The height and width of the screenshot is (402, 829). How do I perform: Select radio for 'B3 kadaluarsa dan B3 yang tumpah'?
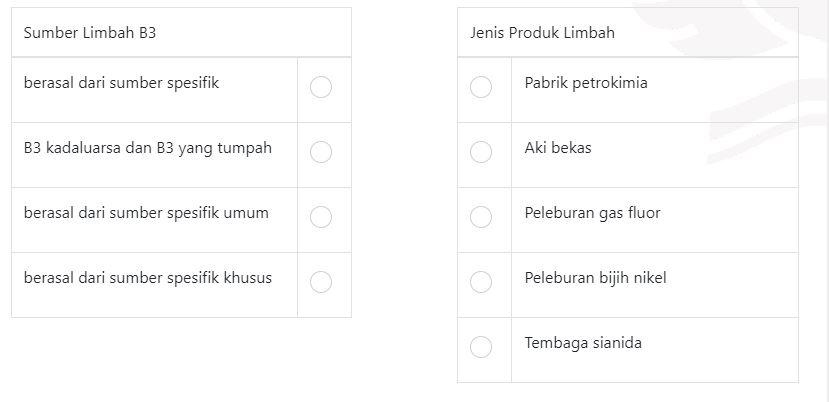321,152
